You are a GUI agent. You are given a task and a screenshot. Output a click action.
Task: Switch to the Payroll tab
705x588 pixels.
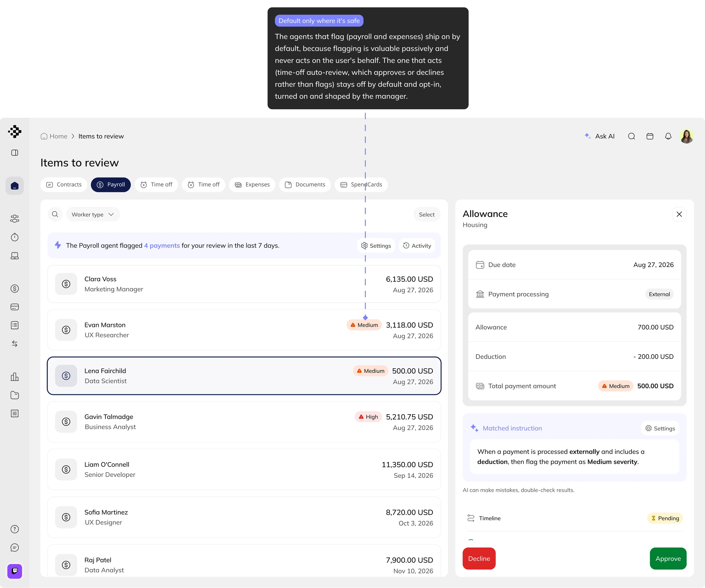click(111, 185)
